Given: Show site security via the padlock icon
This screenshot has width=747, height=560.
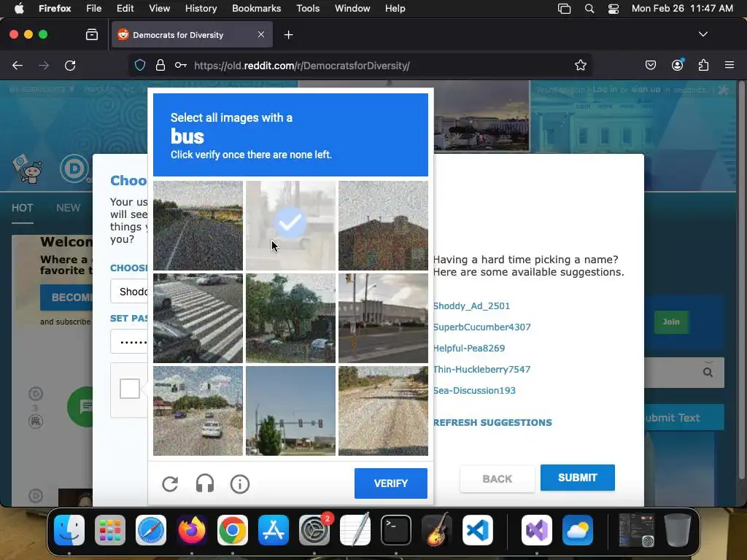Looking at the screenshot, I should pyautogui.click(x=160, y=65).
